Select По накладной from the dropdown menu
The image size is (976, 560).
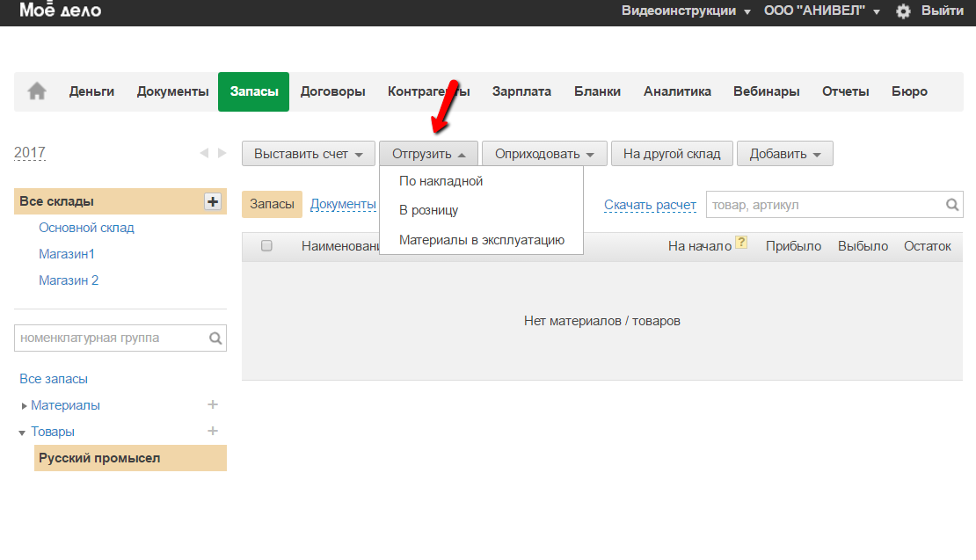tap(441, 181)
